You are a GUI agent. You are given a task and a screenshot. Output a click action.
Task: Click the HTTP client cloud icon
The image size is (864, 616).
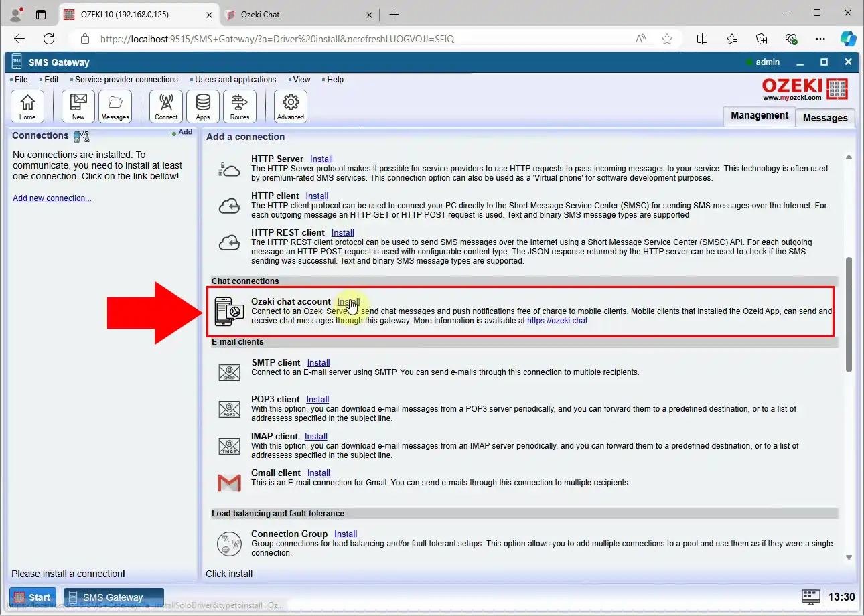[x=229, y=206]
